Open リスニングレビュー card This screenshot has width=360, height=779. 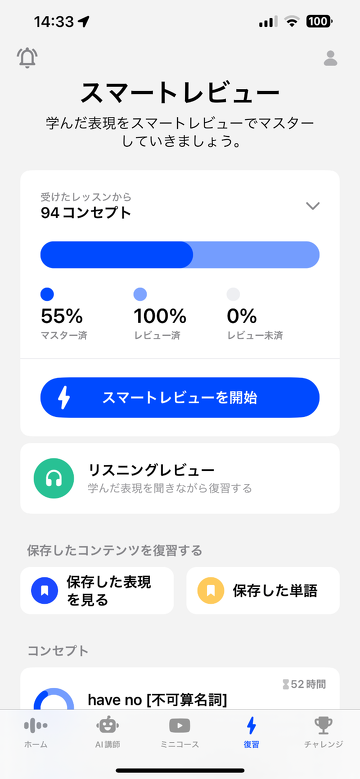pos(180,478)
